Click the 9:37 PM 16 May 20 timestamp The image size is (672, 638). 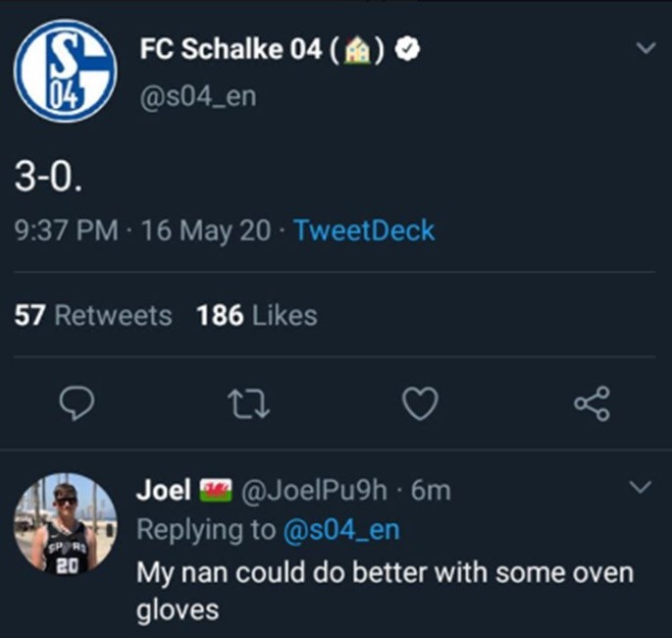(x=144, y=231)
